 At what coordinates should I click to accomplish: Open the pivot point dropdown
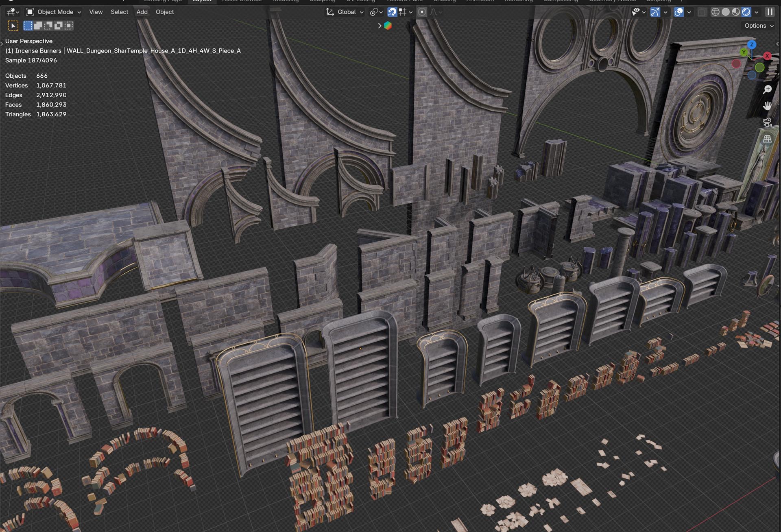point(376,12)
